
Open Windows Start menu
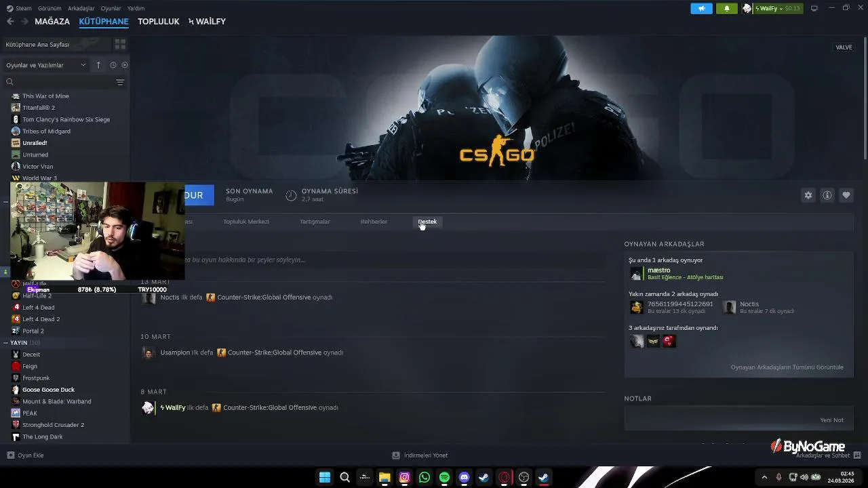coord(325,477)
